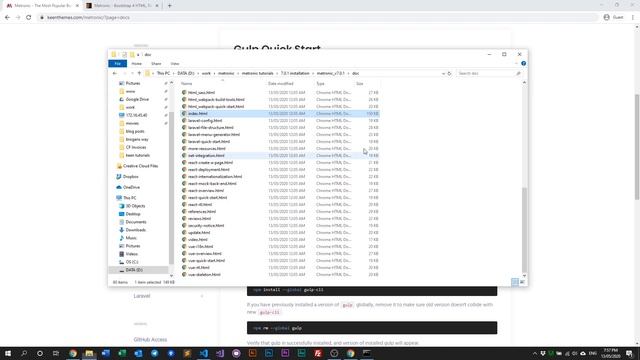The width and height of the screenshot is (640, 360).
Task: Open Downloads folder in sidebar
Action: tap(136, 230)
